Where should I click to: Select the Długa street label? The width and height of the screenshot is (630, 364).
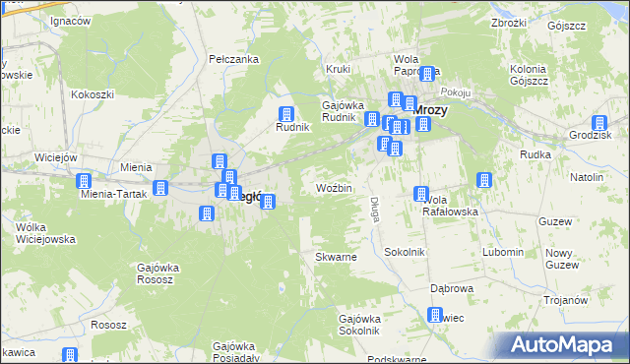pyautogui.click(x=374, y=210)
